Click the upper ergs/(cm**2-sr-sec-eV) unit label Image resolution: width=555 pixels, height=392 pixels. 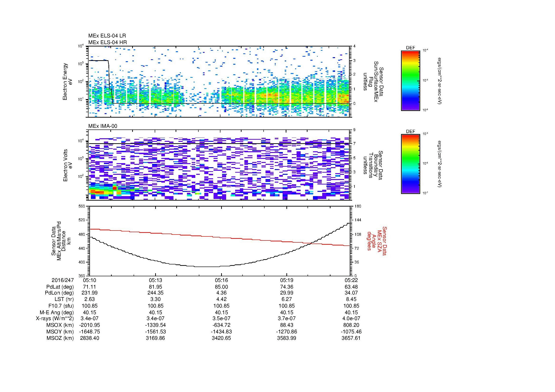(440, 81)
